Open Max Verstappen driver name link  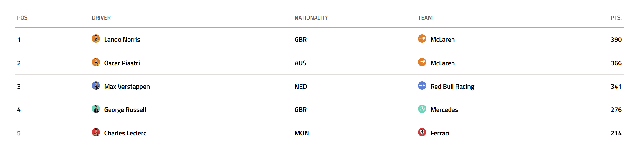tap(127, 87)
